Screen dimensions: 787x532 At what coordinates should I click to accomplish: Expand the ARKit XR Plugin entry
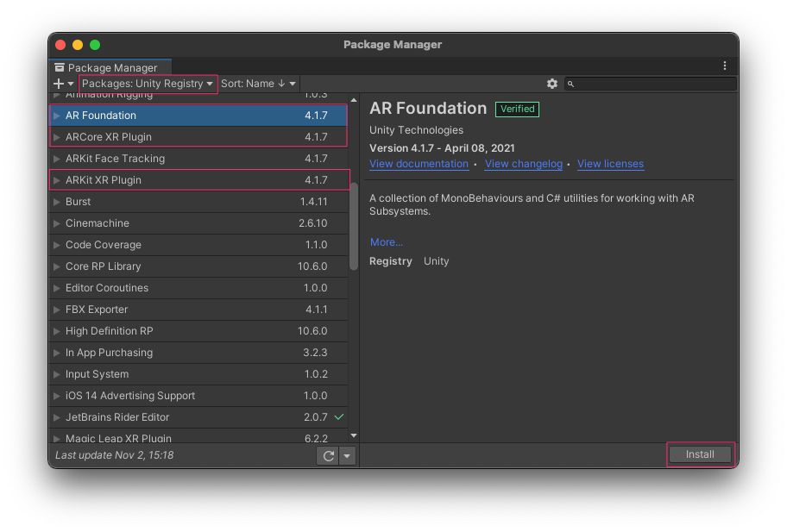[x=59, y=179]
